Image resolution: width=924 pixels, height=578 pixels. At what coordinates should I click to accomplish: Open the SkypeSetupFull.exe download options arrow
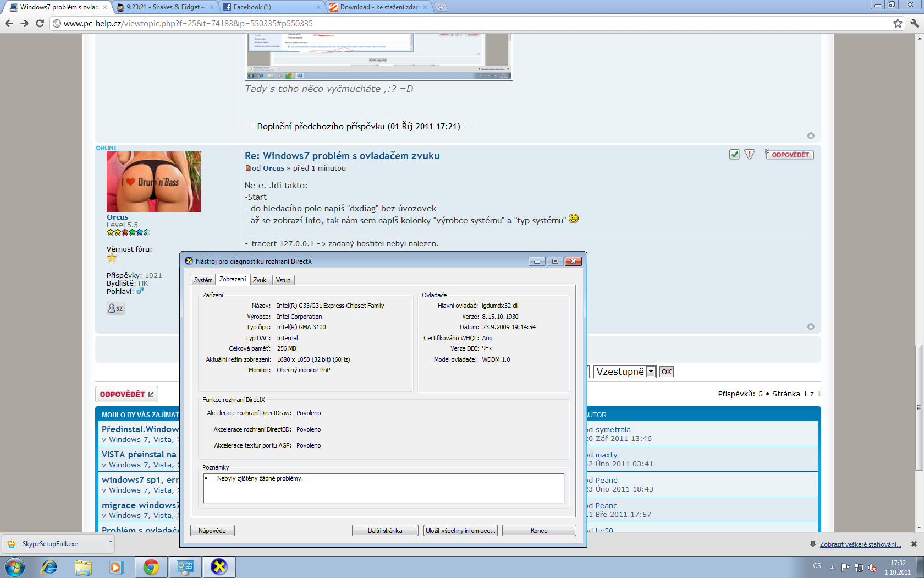[x=110, y=543]
